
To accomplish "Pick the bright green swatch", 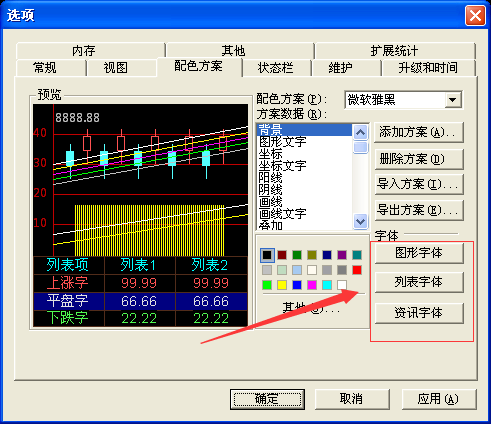I will (267, 285).
